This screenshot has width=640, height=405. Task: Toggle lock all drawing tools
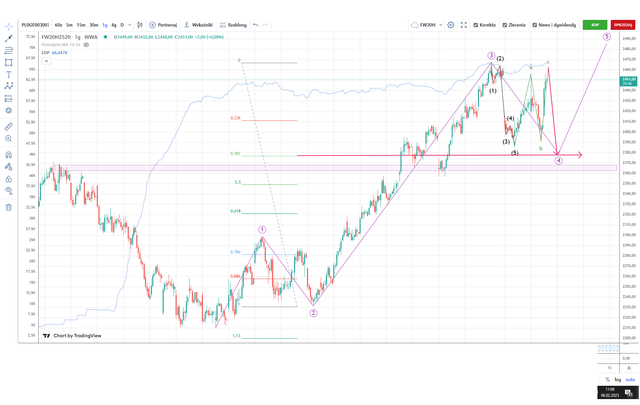coord(9,179)
